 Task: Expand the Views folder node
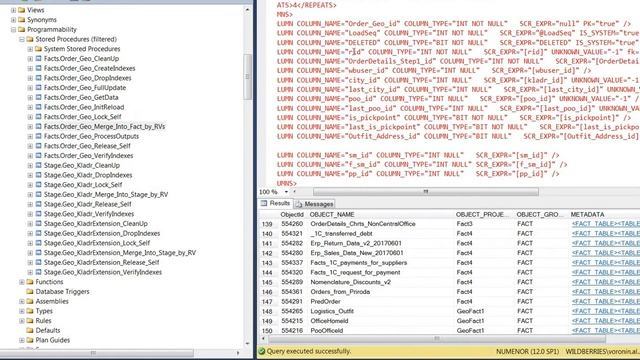pyautogui.click(x=13, y=10)
